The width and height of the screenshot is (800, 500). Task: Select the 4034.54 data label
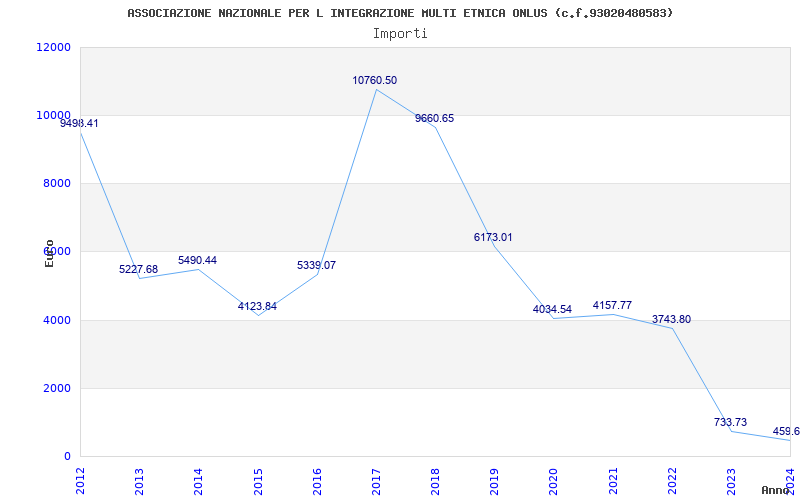[x=552, y=309]
